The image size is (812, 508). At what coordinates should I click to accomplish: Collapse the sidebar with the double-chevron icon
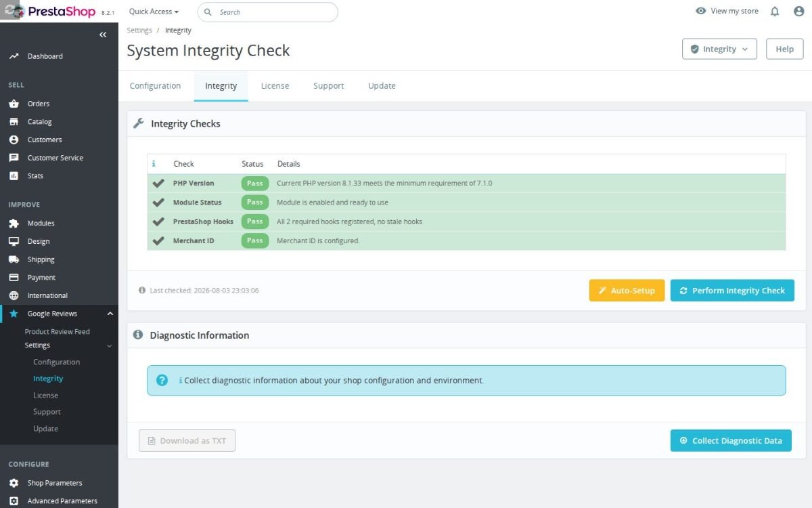coord(103,35)
